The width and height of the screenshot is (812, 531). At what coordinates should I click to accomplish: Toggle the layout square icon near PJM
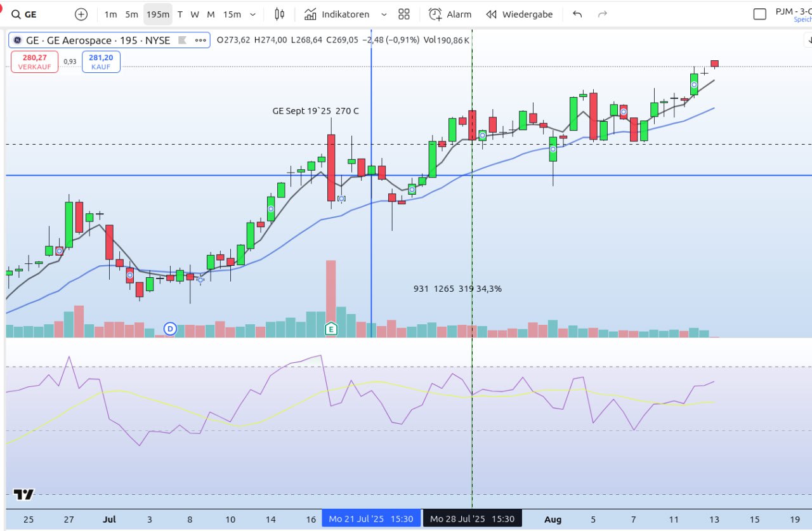(x=759, y=14)
